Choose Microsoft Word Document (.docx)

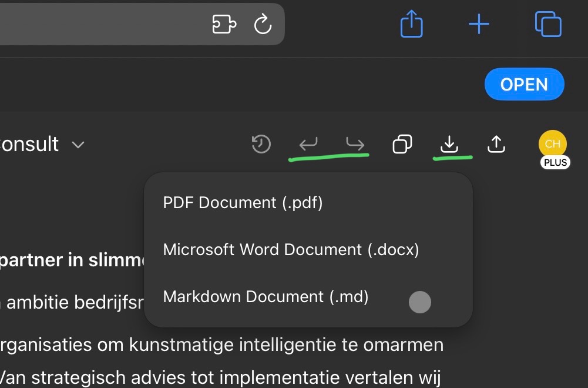click(x=291, y=250)
